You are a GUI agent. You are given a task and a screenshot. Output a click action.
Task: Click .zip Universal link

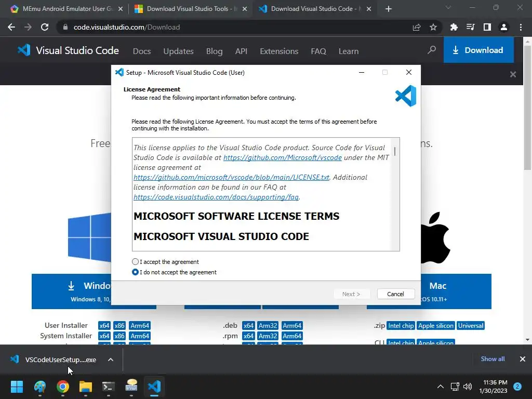click(x=471, y=325)
